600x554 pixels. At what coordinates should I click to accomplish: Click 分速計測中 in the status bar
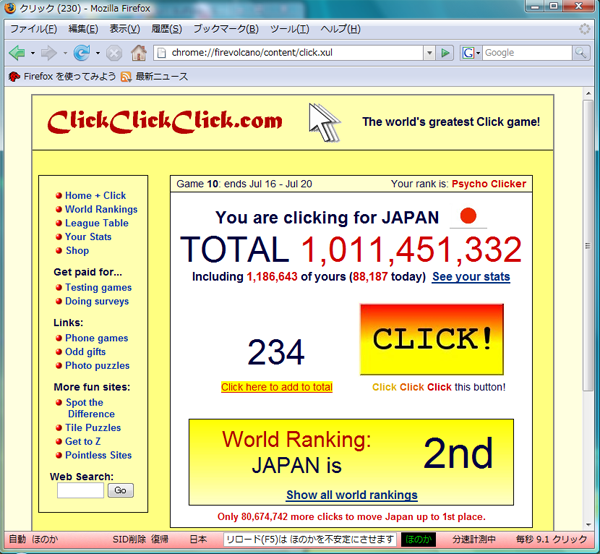(474, 539)
